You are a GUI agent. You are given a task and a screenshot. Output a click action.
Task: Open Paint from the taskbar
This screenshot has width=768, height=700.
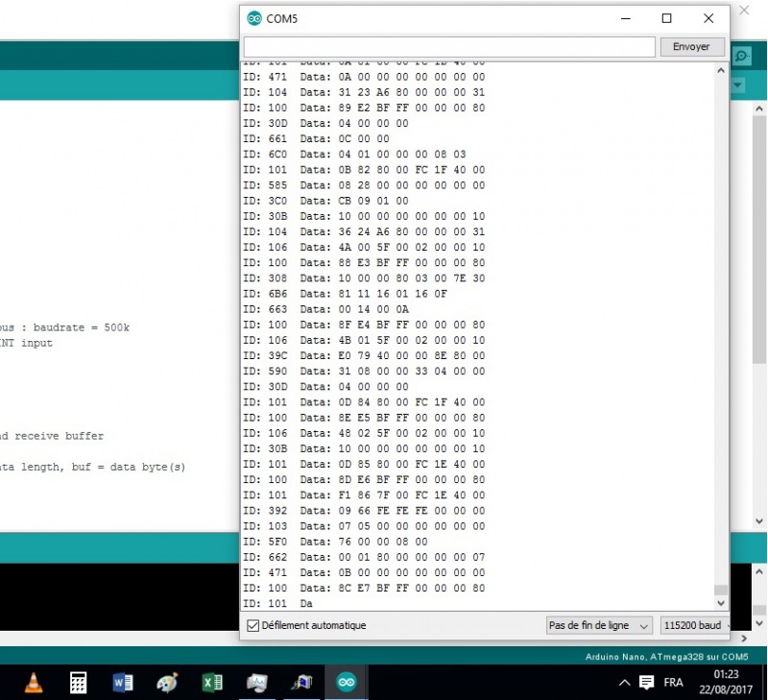click(167, 683)
